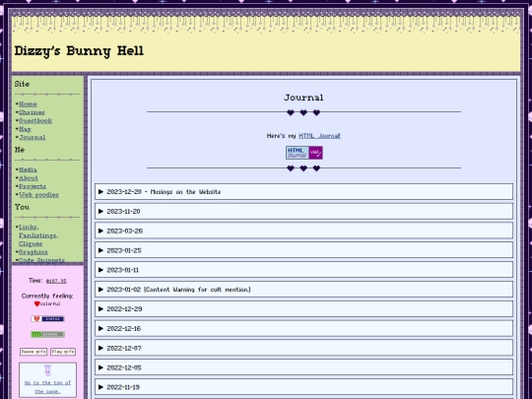Open the Projects page

pyautogui.click(x=33, y=186)
